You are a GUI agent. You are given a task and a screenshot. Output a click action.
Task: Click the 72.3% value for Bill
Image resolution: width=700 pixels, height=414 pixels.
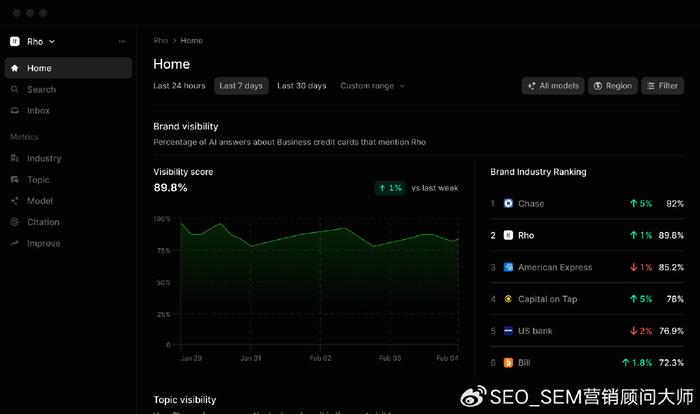tap(671, 363)
